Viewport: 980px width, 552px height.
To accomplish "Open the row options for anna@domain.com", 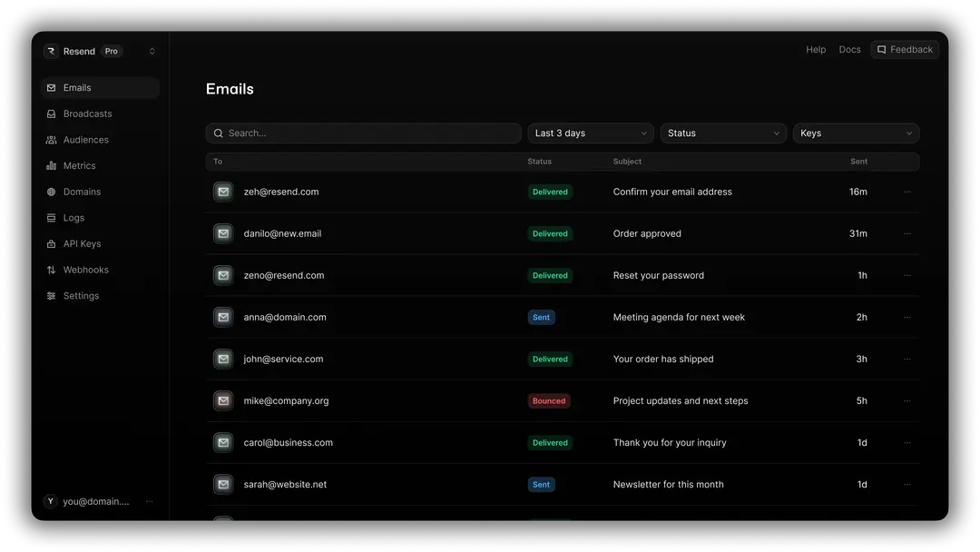I will click(x=906, y=317).
